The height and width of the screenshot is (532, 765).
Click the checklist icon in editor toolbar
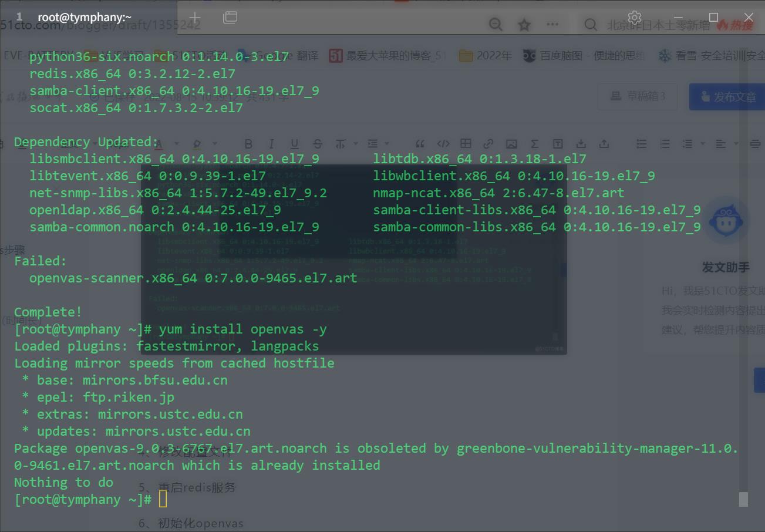point(688,144)
